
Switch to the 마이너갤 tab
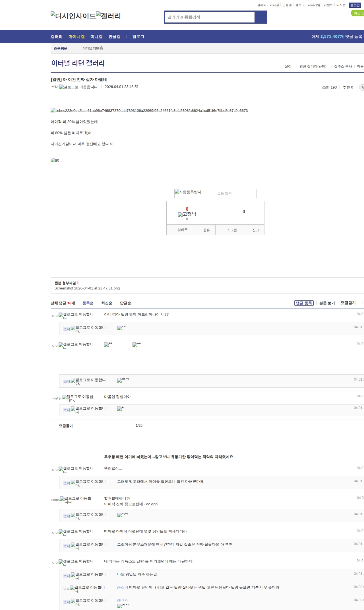coord(76,36)
